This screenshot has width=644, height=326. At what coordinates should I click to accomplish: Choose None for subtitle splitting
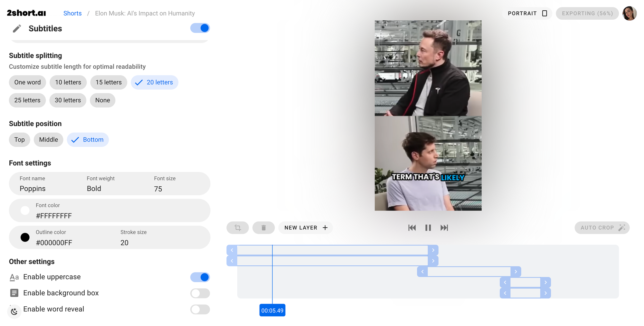(x=103, y=100)
